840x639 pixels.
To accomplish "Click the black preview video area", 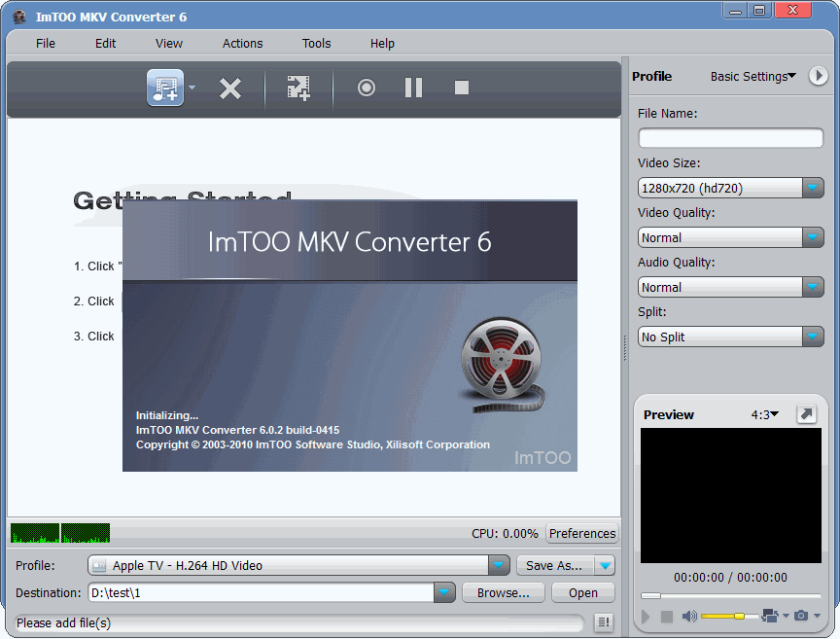I will coord(731,495).
